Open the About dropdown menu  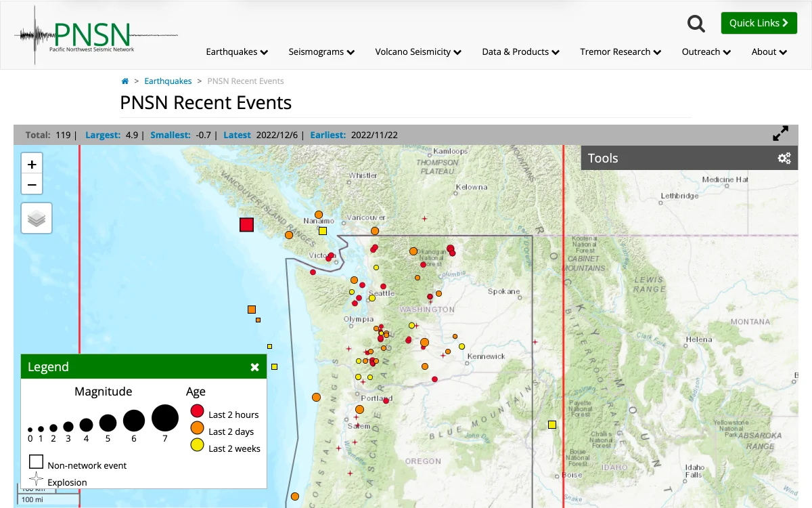tap(769, 51)
